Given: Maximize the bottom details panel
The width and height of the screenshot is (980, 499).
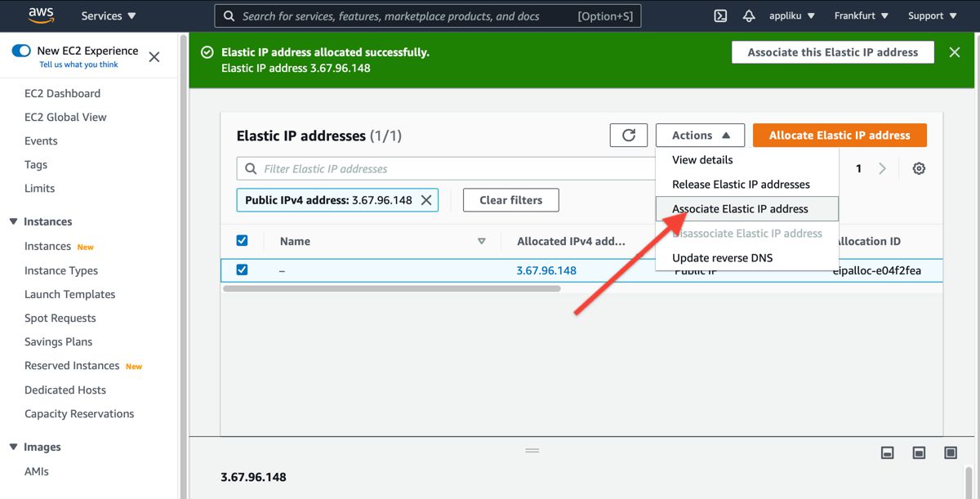Looking at the screenshot, I should click(x=951, y=452).
